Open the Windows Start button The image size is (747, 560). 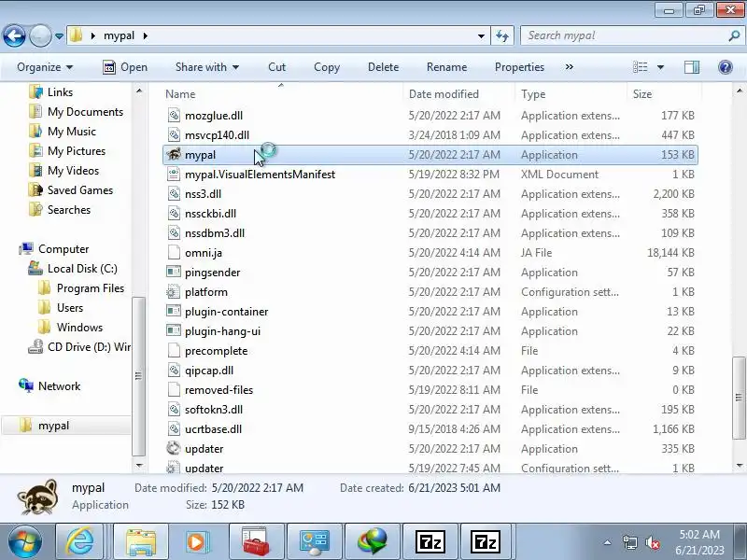pos(24,542)
